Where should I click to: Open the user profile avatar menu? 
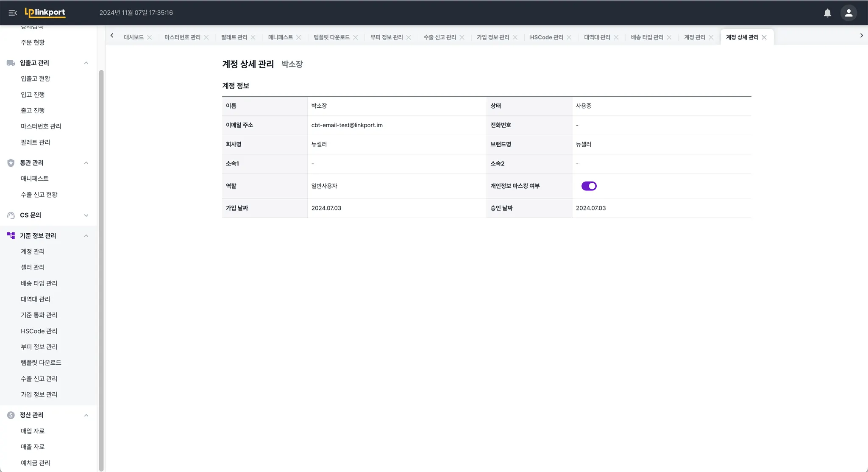[x=849, y=13]
